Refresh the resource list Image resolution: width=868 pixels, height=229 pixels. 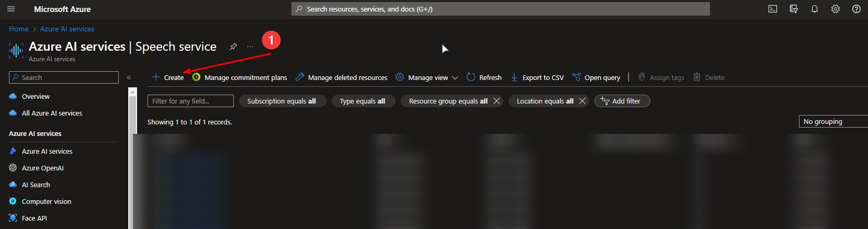click(x=484, y=77)
